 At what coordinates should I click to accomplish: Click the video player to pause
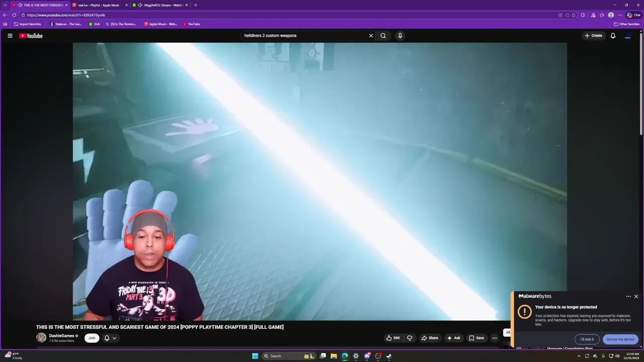point(319,181)
